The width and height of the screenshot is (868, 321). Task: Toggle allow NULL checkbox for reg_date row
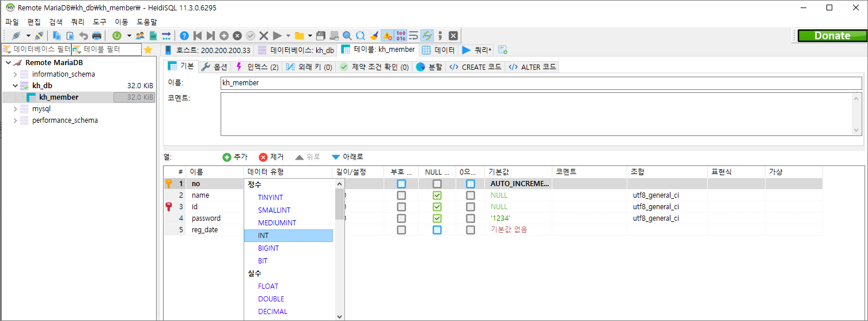(x=437, y=230)
